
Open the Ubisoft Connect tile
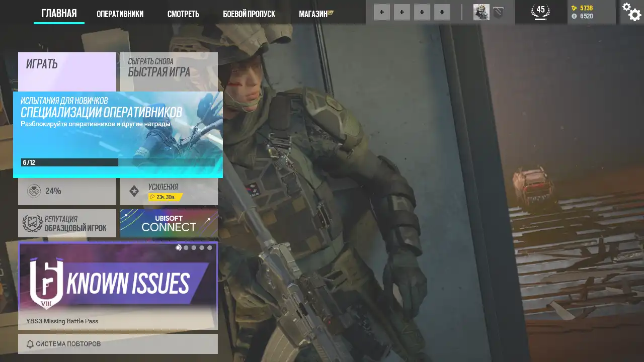[x=169, y=223]
